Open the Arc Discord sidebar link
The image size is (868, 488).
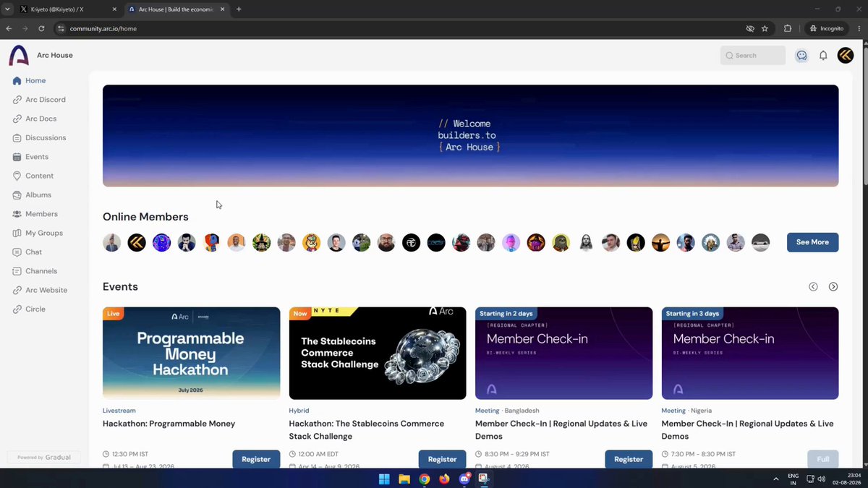point(39,100)
